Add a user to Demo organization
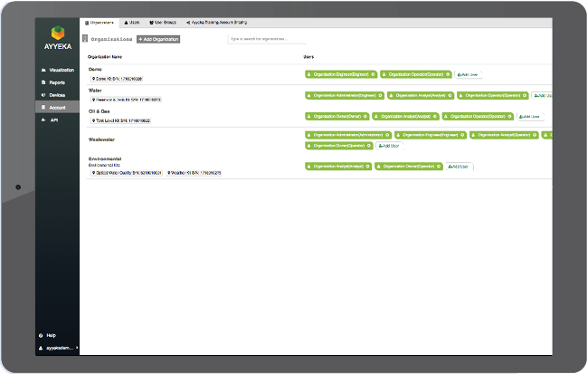The width and height of the screenshot is (588, 374). point(469,74)
